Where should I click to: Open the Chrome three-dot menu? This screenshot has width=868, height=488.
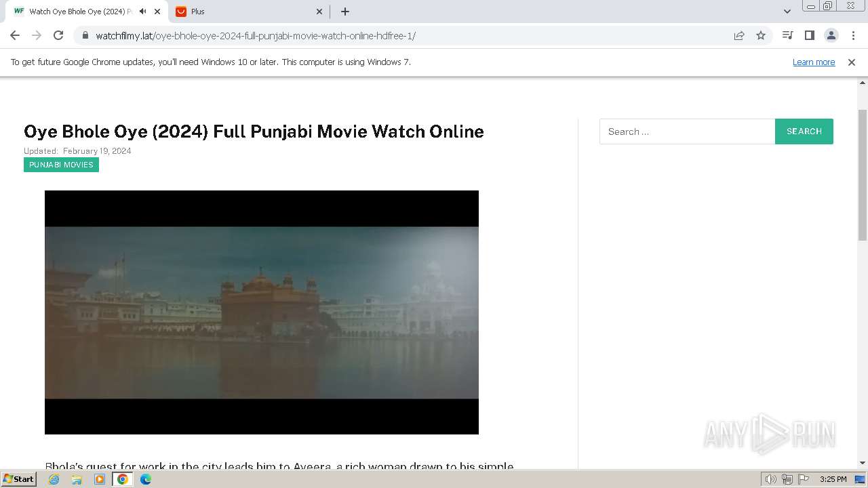(853, 35)
